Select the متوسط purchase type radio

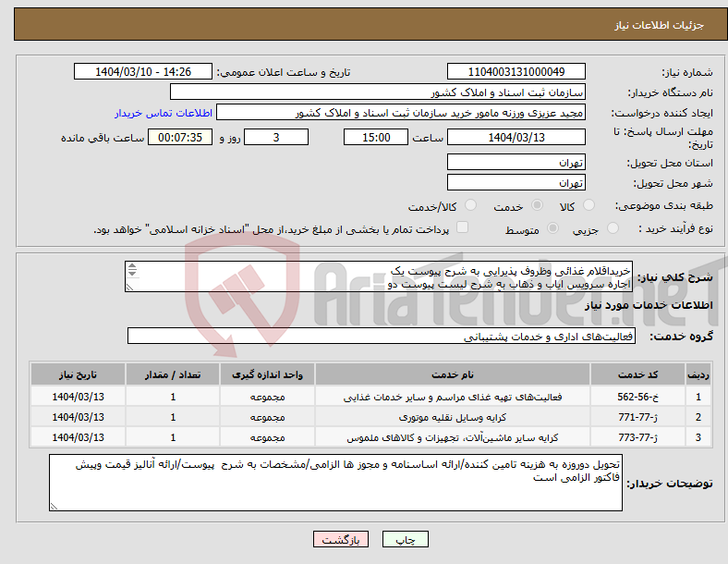coord(552,227)
